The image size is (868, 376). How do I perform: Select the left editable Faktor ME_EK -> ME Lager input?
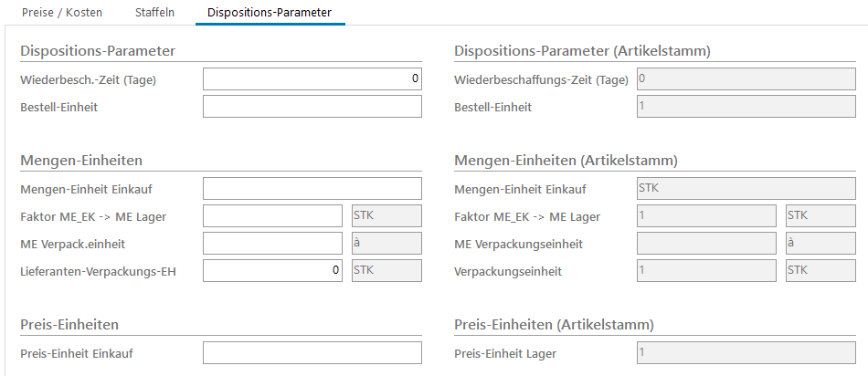click(272, 216)
